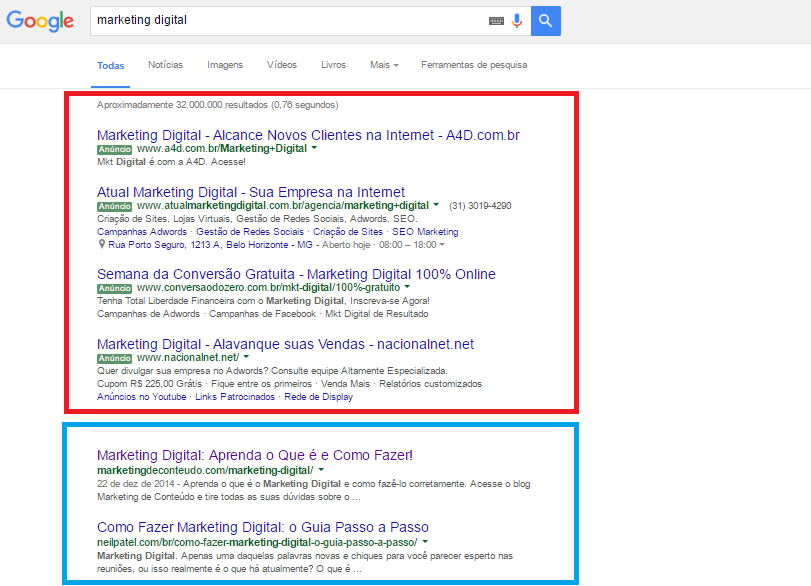This screenshot has width=811, height=586.
Task: Click the map pin for Rua Porto Seguro
Action: point(101,244)
